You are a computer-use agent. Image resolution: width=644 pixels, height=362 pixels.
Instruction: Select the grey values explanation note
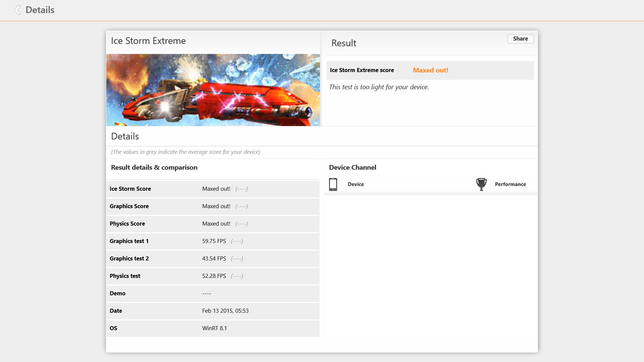(x=185, y=152)
